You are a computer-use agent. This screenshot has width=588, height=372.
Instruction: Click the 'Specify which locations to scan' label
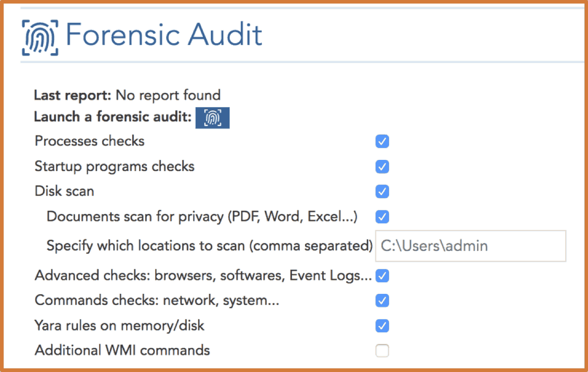tap(209, 246)
